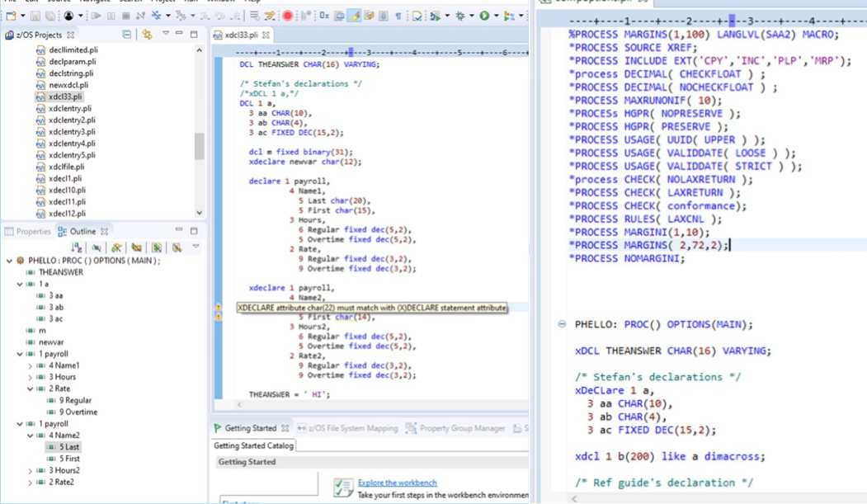Click the red record button in toolbar
867x504 pixels.
click(x=288, y=16)
